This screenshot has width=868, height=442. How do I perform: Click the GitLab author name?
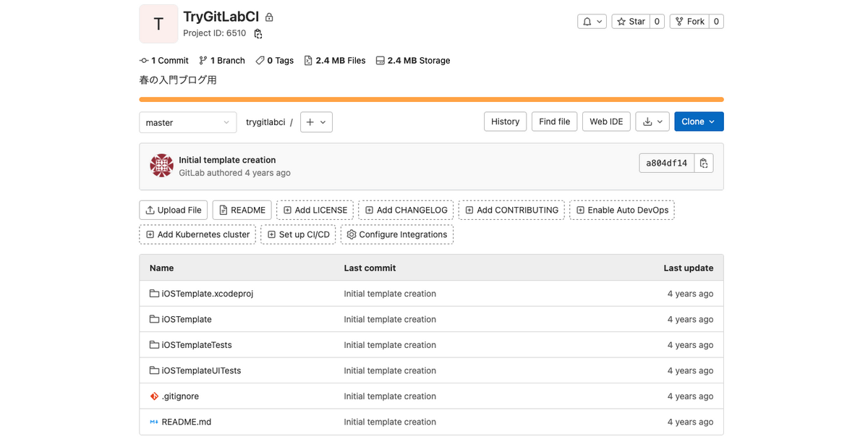[x=192, y=173]
